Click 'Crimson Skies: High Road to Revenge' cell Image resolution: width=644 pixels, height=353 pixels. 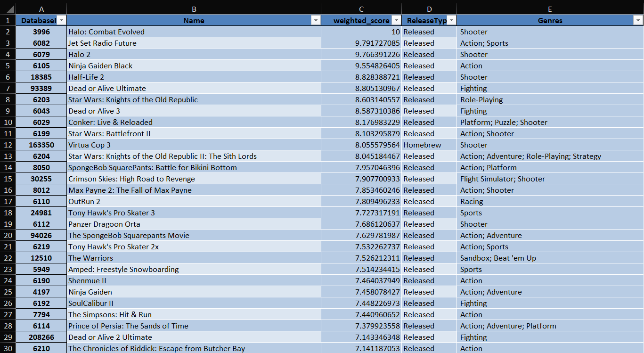point(194,179)
